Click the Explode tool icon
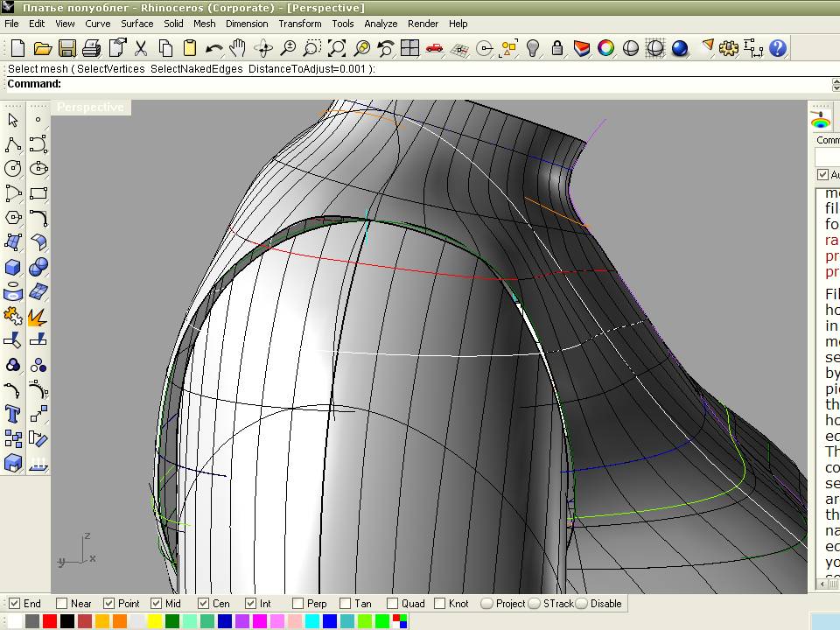This screenshot has width=840, height=630. coord(38,316)
